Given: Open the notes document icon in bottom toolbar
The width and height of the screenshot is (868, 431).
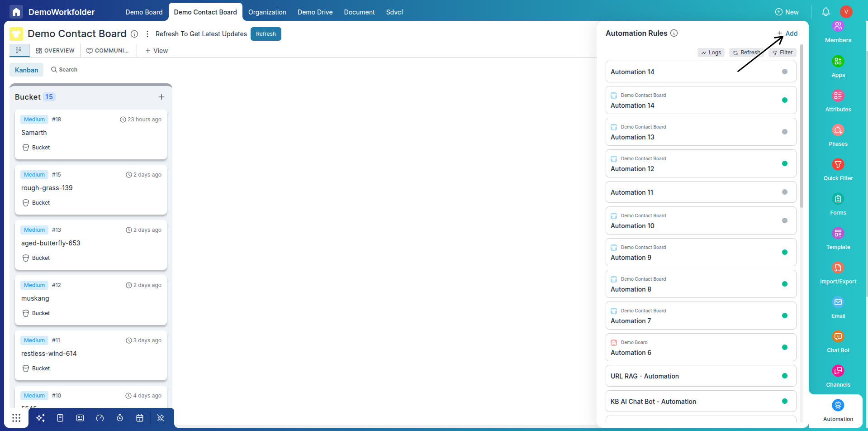Looking at the screenshot, I should pos(60,418).
